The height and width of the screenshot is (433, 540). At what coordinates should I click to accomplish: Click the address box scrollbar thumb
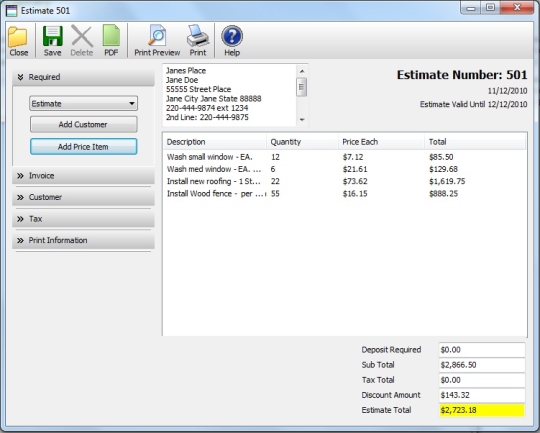click(302, 87)
